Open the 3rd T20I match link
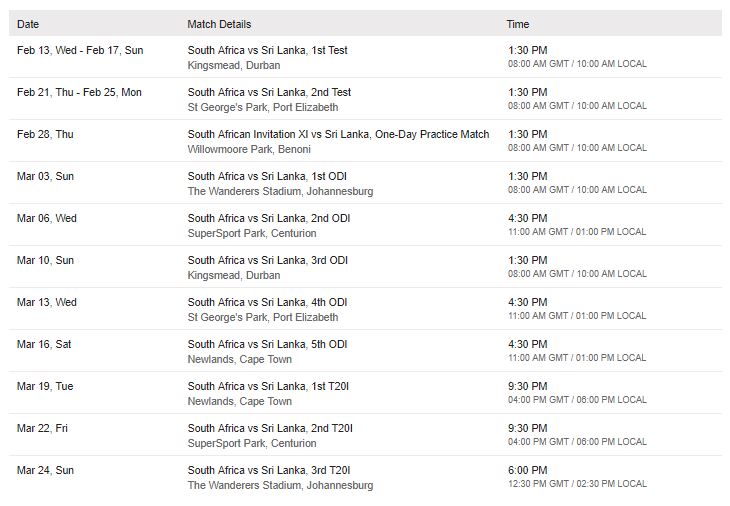Viewport: 730px width, 506px height. point(269,470)
